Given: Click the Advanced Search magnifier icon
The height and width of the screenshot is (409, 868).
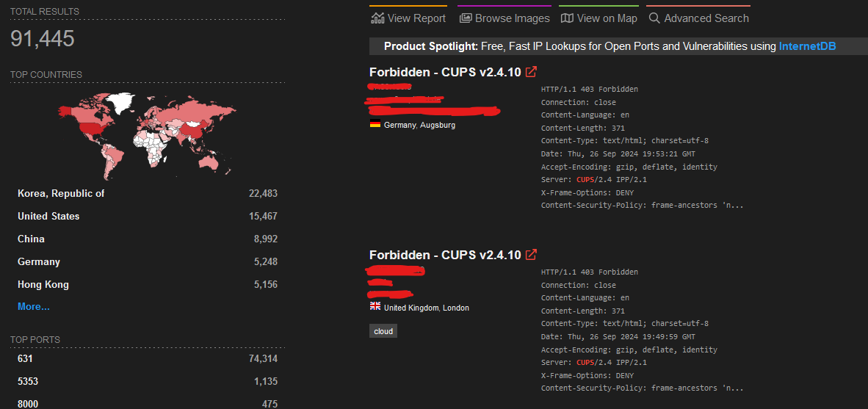Looking at the screenshot, I should (x=654, y=18).
